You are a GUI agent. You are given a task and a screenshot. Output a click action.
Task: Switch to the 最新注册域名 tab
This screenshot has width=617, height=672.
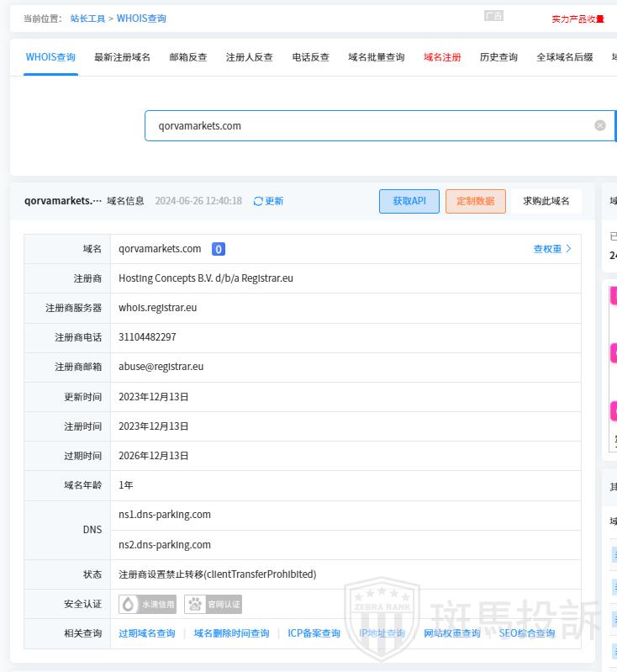coord(122,57)
